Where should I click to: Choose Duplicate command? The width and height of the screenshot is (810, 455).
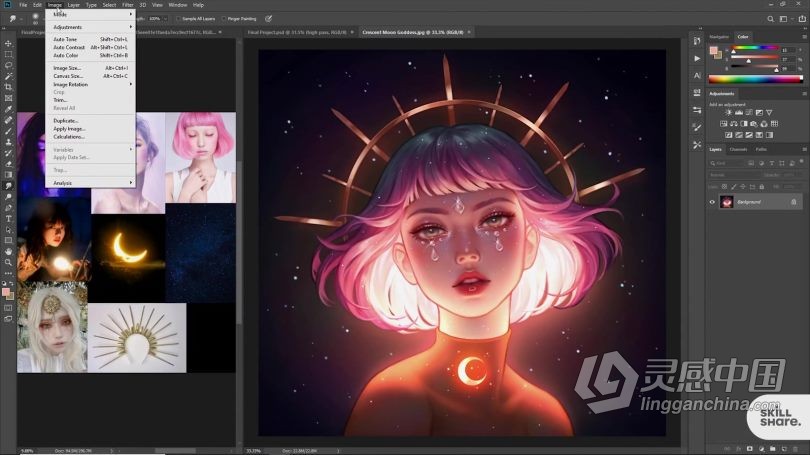tap(90, 121)
